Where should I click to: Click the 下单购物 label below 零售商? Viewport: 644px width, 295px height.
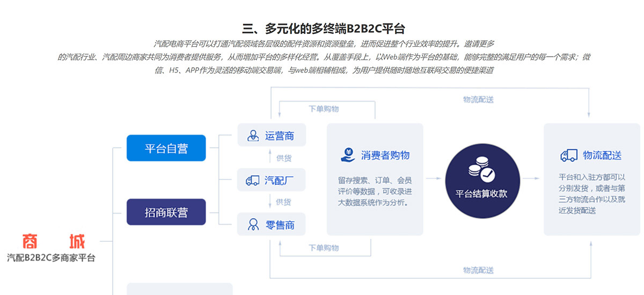pos(324,248)
